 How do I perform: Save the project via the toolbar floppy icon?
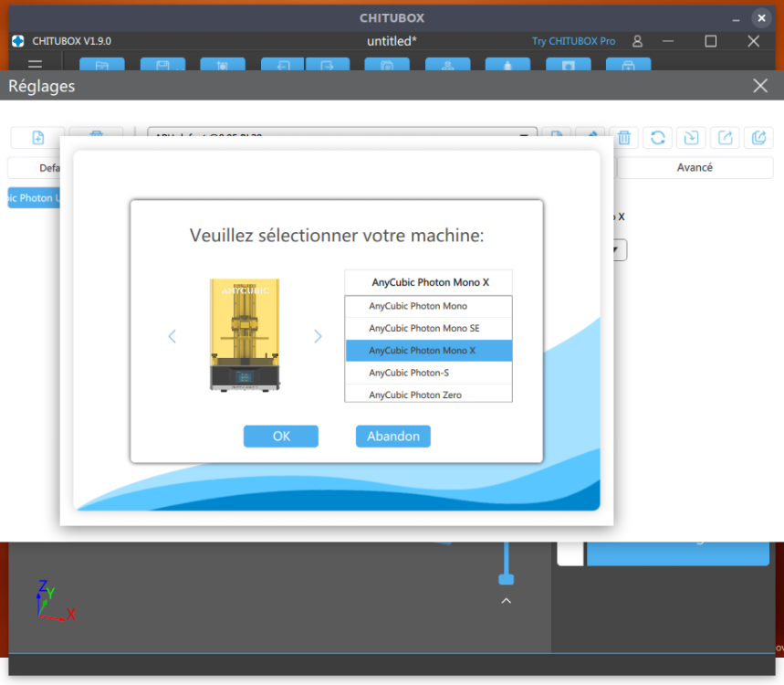[162, 64]
